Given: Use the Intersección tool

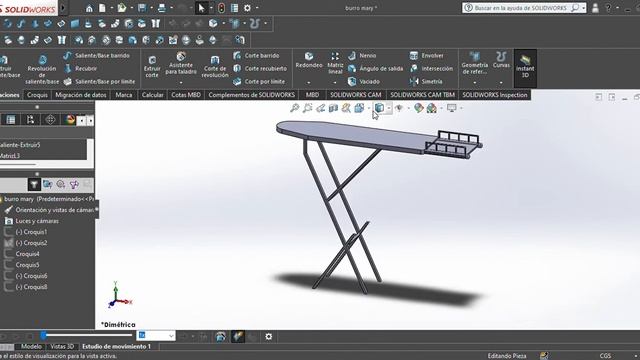Looking at the screenshot, I should coord(431,69).
